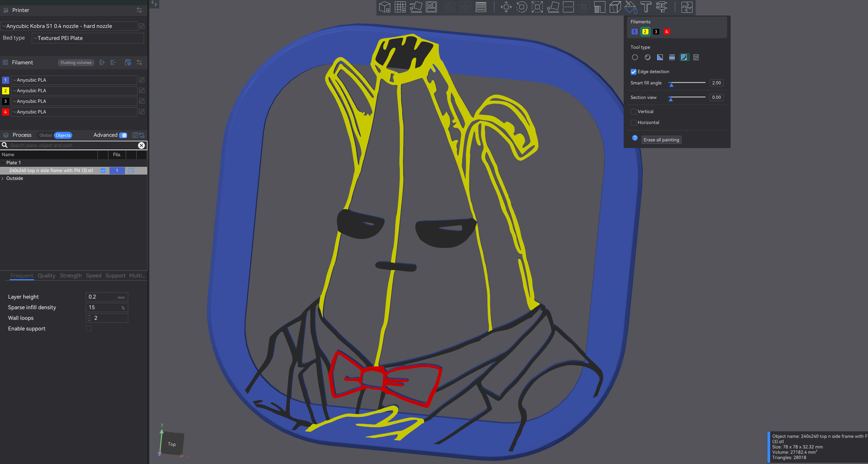This screenshot has width=868, height=464.
Task: Click the AMS filament sync icon
Action: tap(128, 63)
